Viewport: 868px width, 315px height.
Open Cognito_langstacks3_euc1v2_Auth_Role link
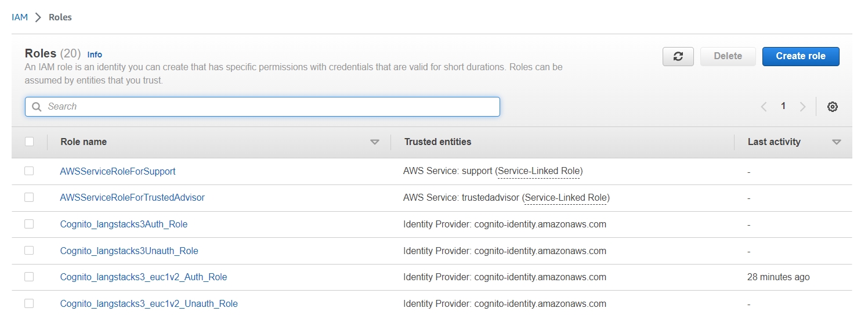point(143,277)
